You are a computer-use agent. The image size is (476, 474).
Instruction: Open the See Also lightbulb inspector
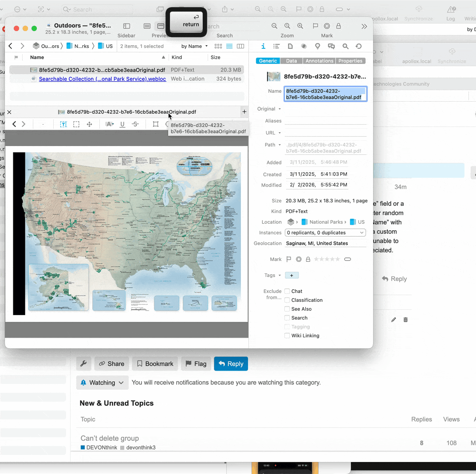tap(318, 46)
